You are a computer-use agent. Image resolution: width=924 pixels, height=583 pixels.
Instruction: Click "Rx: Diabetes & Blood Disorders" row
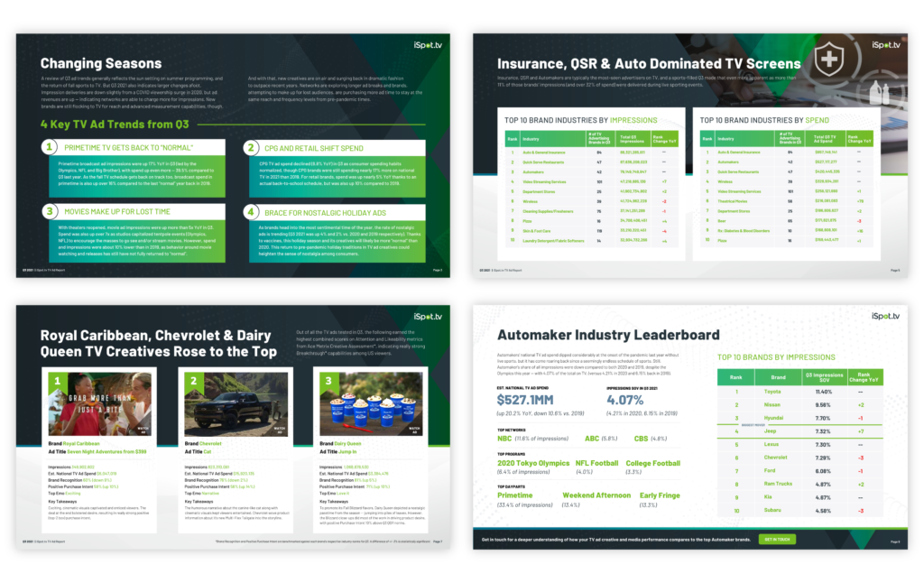tap(786, 230)
